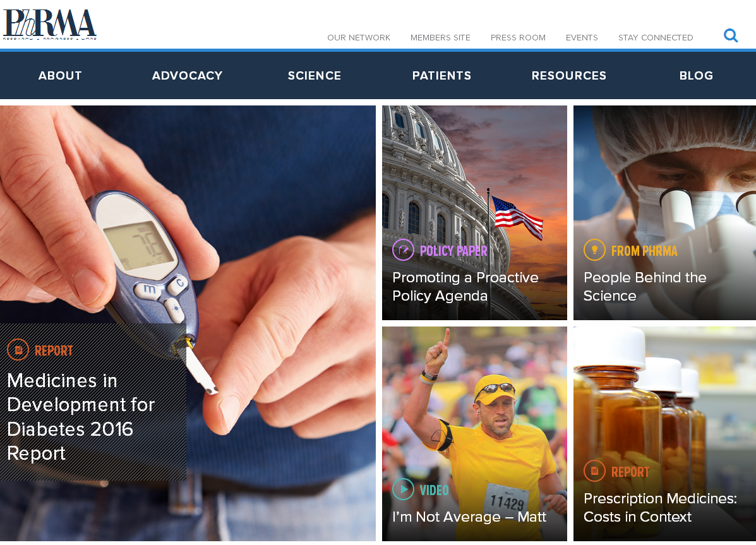
Task: Visit the Blog page
Action: [x=696, y=75]
